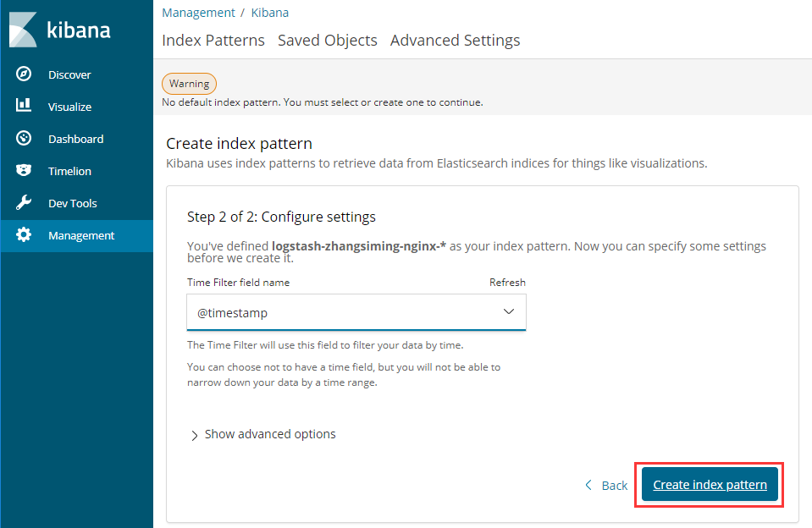The image size is (812, 528).
Task: Click the 'No default index pattern' warning message
Action: [x=322, y=102]
